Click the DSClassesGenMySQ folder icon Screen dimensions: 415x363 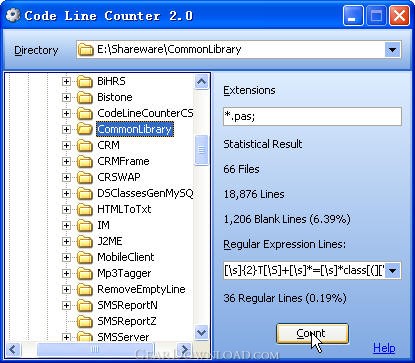point(85,193)
